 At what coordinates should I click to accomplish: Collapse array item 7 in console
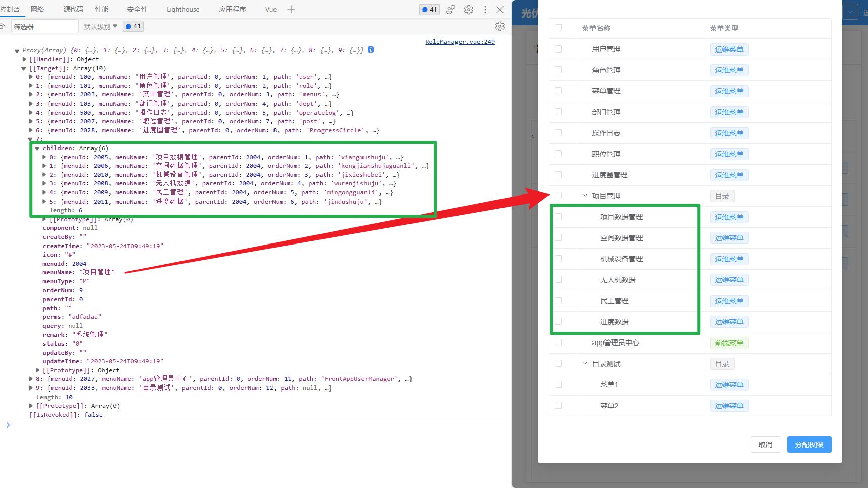30,139
